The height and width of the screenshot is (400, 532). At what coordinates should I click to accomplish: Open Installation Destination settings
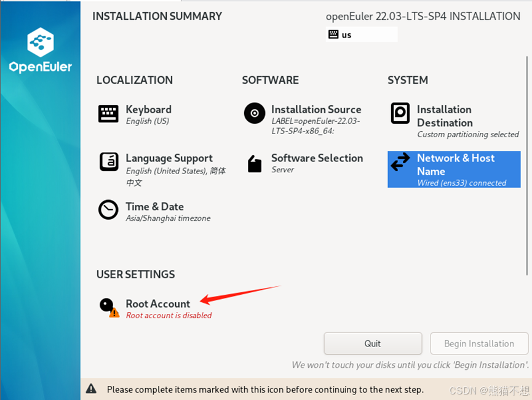455,121
